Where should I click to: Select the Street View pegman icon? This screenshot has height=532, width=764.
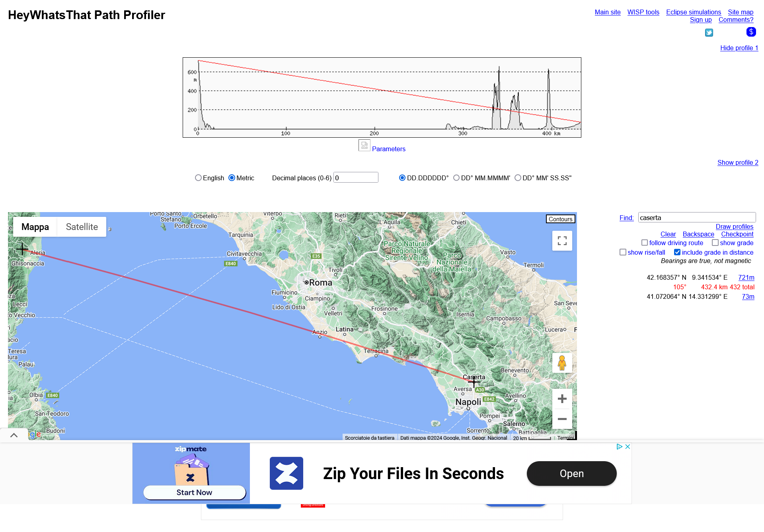click(562, 363)
